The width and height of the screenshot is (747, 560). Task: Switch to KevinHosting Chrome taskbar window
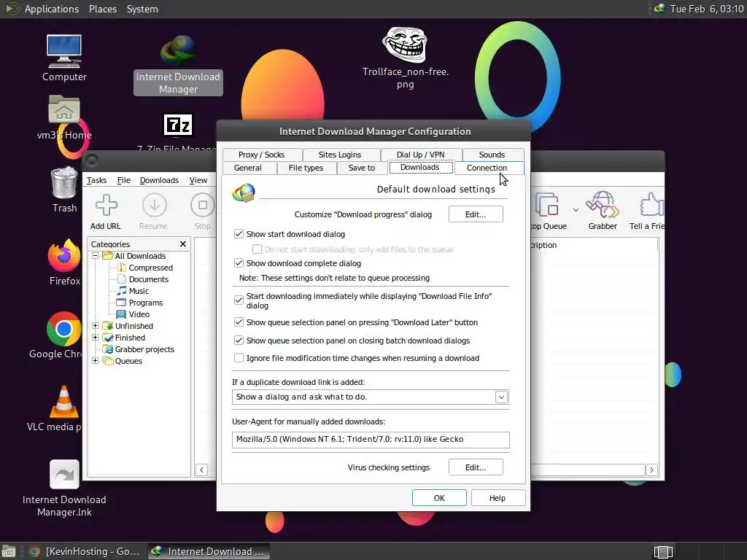click(85, 551)
